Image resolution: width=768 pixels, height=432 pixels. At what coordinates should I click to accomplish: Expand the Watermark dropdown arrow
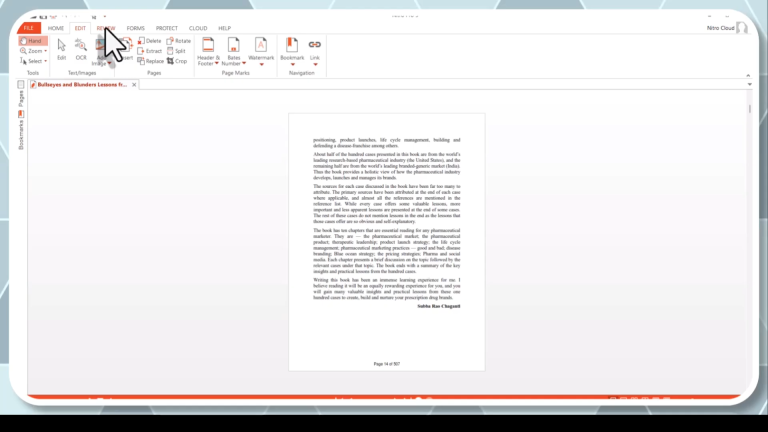coord(262,65)
